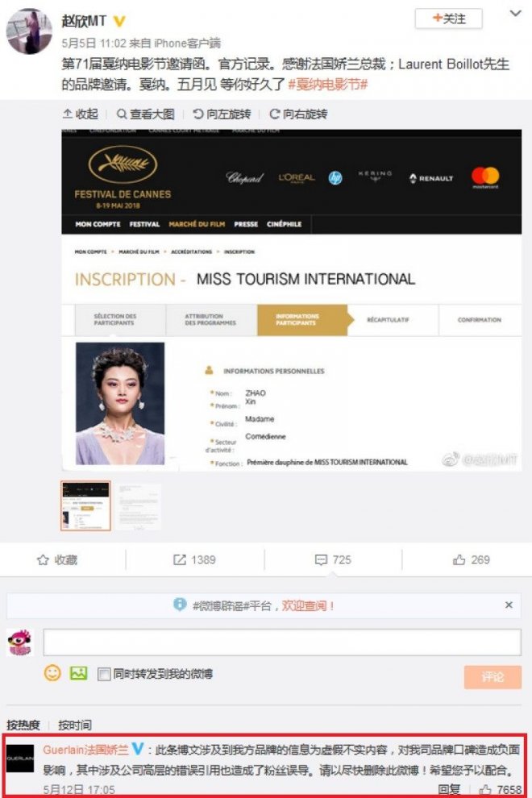Image resolution: width=532 pixels, height=798 pixels.
Task: Like the post with 269 thumbs-up
Action: [459, 559]
